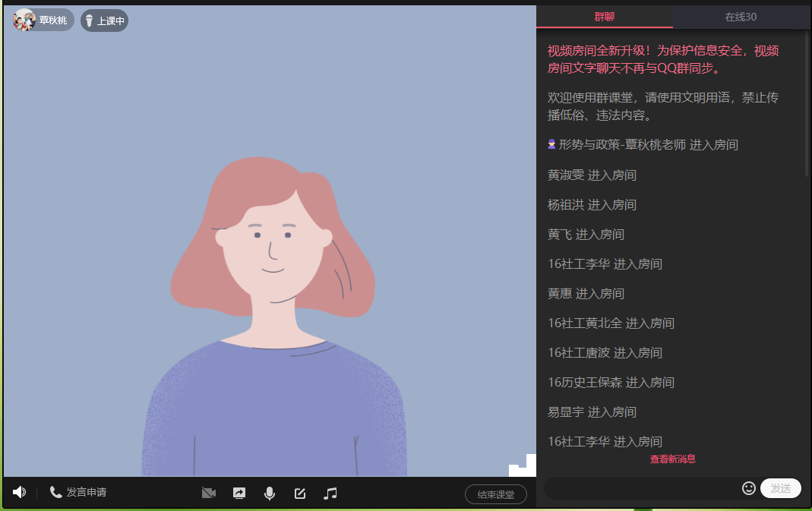Screen dimensions: 812x511
Task: Click the 16社工黄北全 进入房间 message
Action: tap(611, 323)
